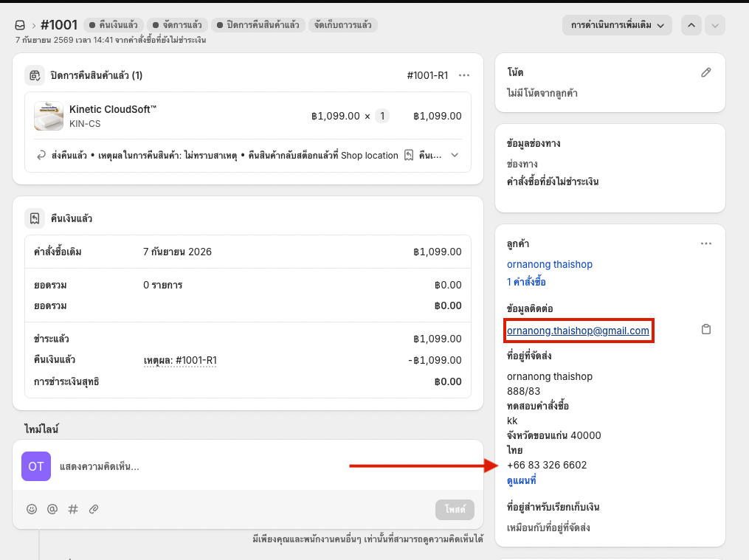The width and height of the screenshot is (749, 560).
Task: Open the การดำเนินการเพิ่มเติม dropdown
Action: coord(617,25)
